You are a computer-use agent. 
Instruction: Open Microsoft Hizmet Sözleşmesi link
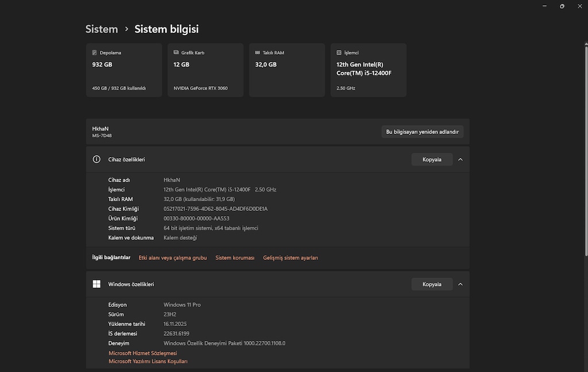point(142,353)
